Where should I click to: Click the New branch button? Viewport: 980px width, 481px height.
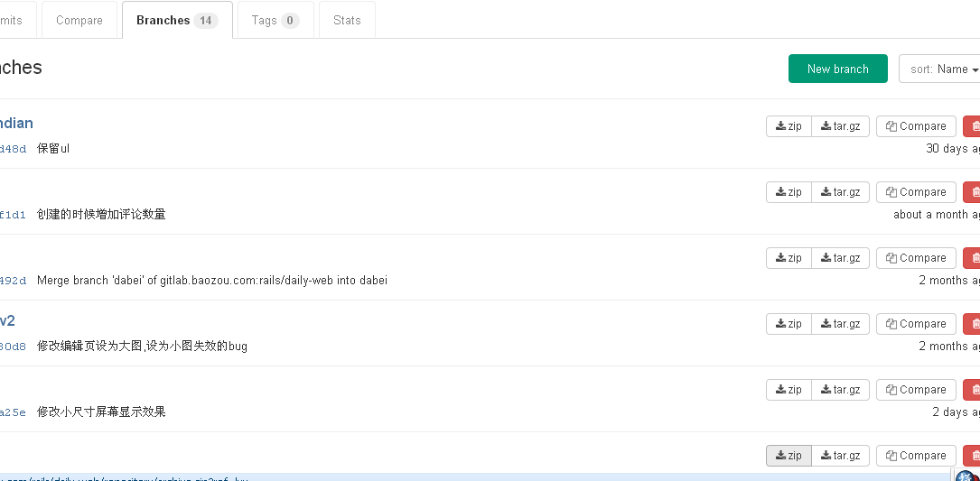837,69
